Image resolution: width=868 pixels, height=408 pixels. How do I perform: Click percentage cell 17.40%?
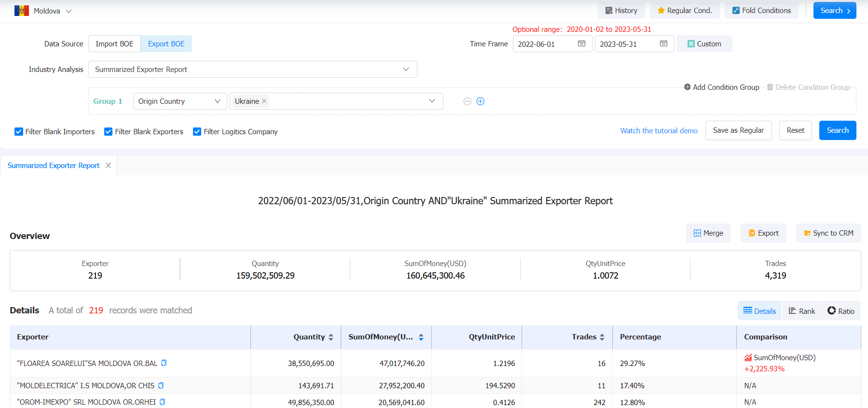coord(632,386)
